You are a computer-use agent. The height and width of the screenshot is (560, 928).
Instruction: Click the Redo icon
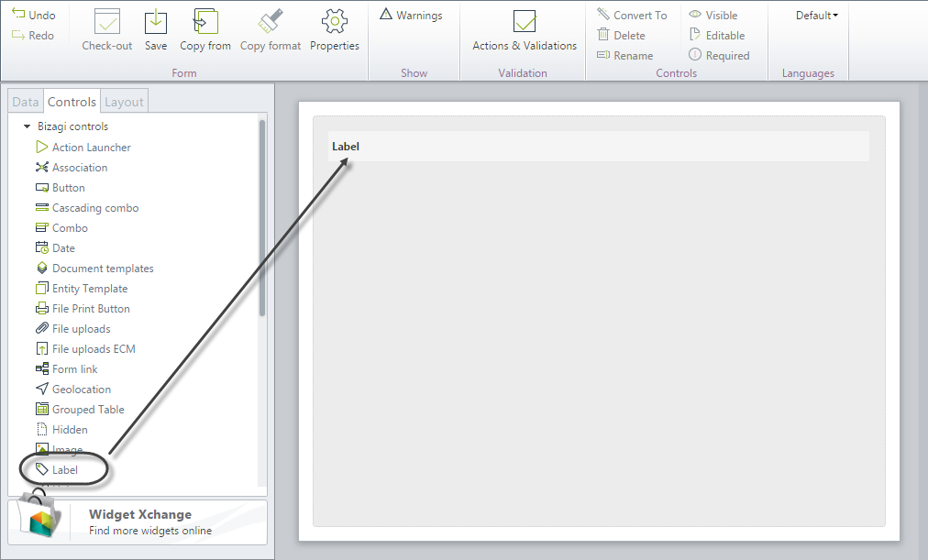(18, 36)
